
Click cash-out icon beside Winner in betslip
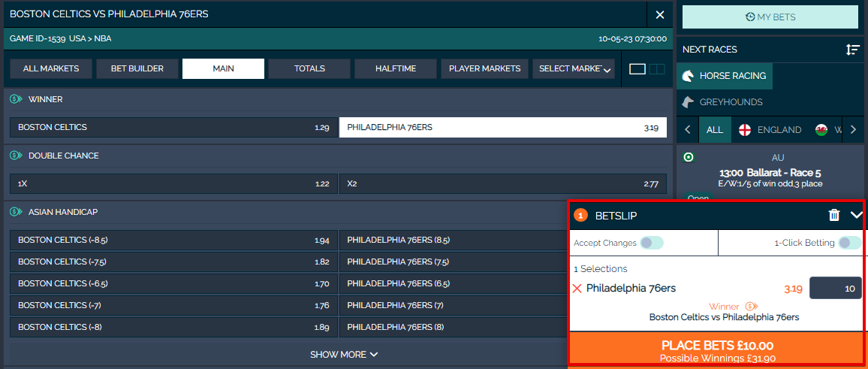[x=751, y=307]
